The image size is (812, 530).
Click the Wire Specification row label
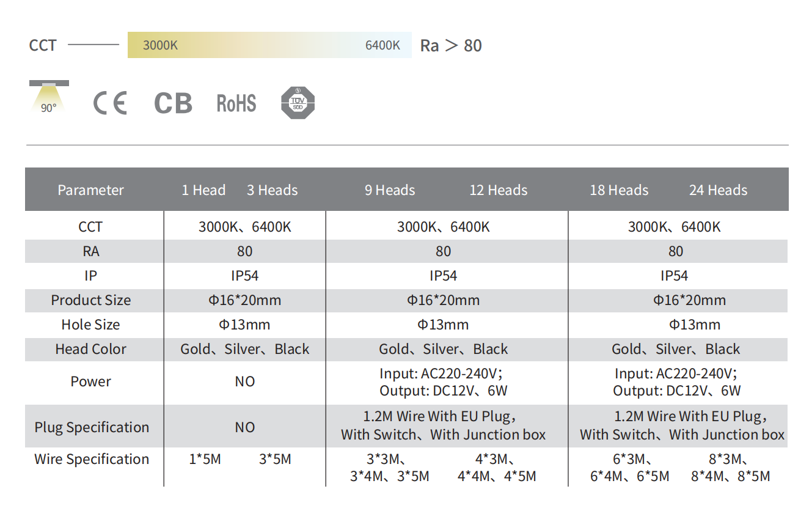tap(92, 459)
